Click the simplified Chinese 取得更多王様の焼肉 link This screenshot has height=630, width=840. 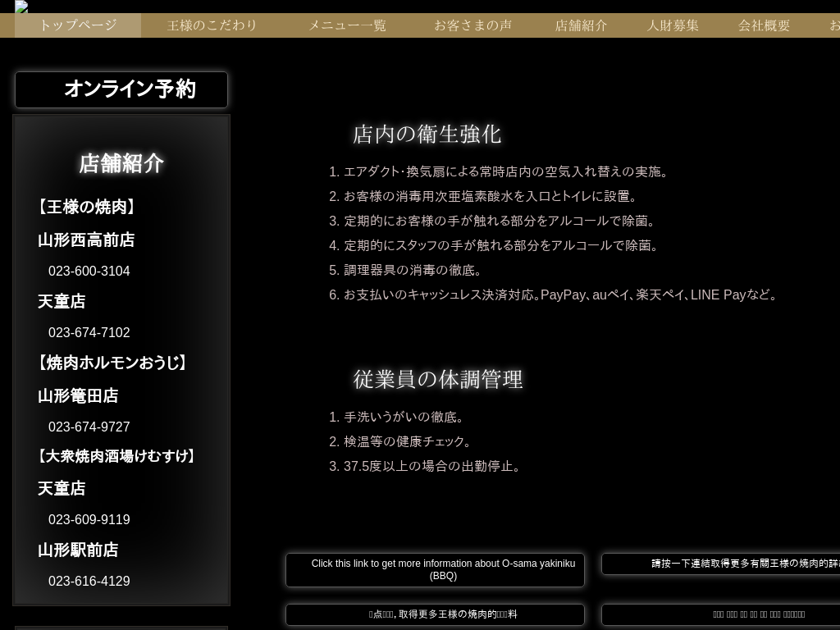(x=435, y=614)
